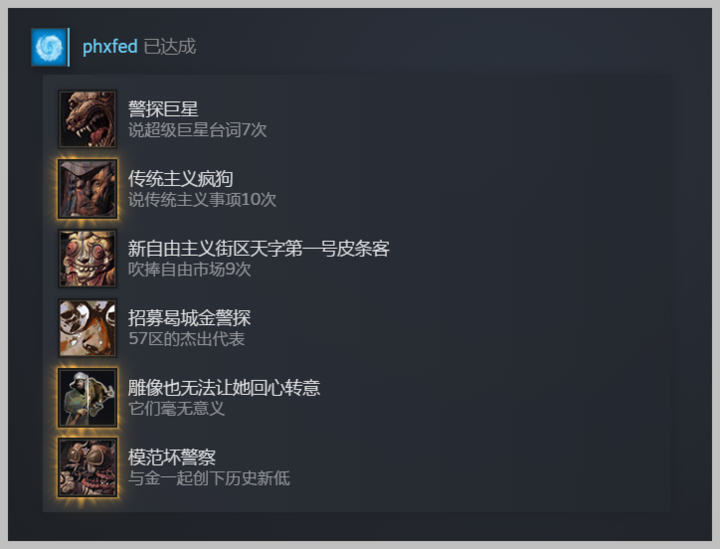Click the 新自由主义街区天字第一号皮条客 achievement icon
720x549 pixels.
click(x=87, y=258)
